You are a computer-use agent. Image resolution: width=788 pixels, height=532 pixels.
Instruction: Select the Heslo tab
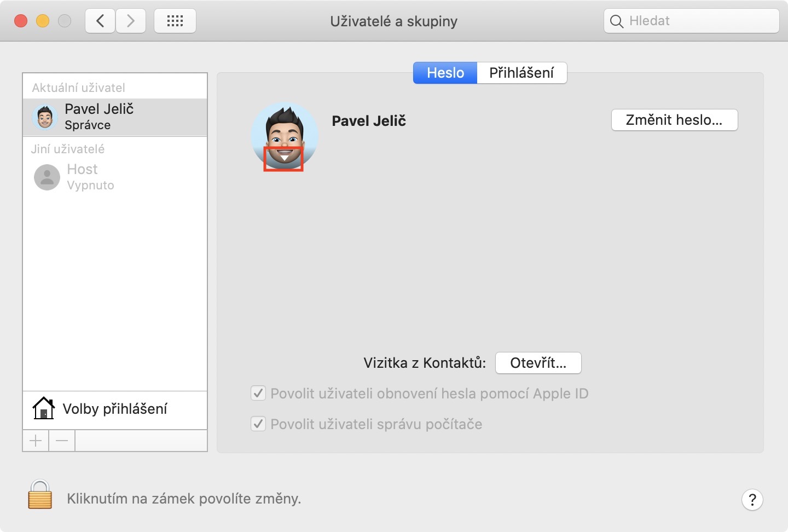445,73
